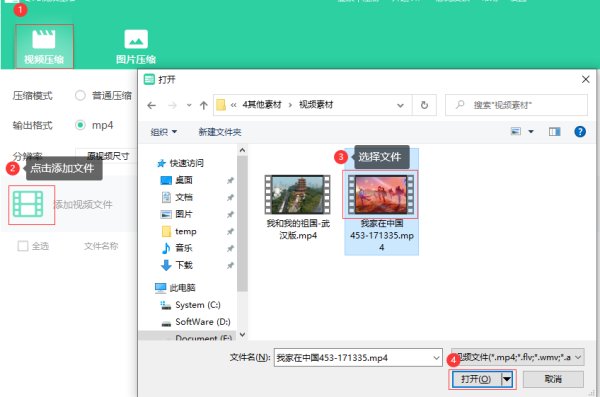Click 新建文件夹 new folder button
This screenshot has height=397, width=600.
[x=220, y=132]
